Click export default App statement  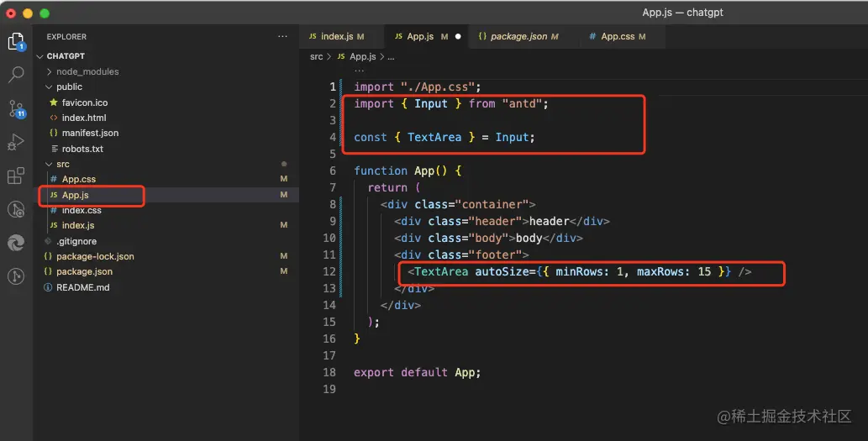click(418, 372)
